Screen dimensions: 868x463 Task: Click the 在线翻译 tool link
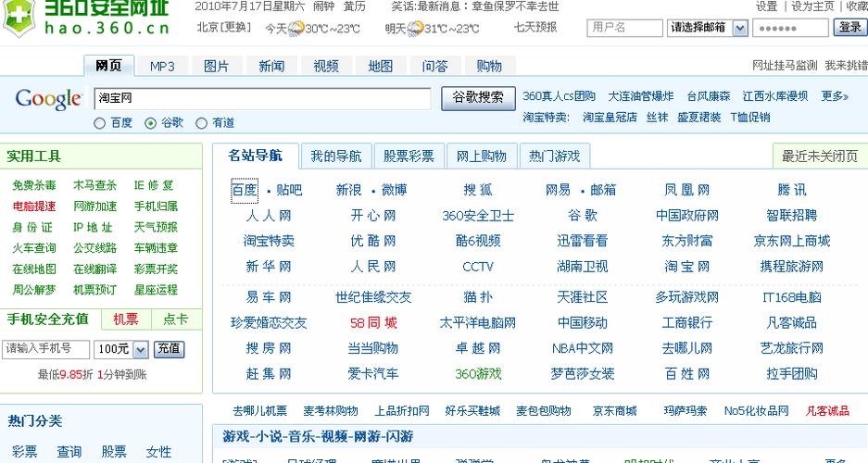click(x=95, y=269)
